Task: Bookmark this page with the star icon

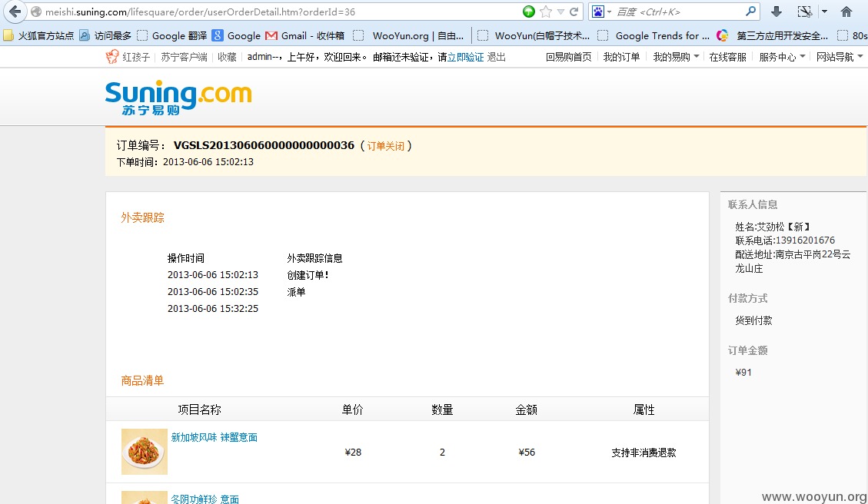Action: click(546, 12)
